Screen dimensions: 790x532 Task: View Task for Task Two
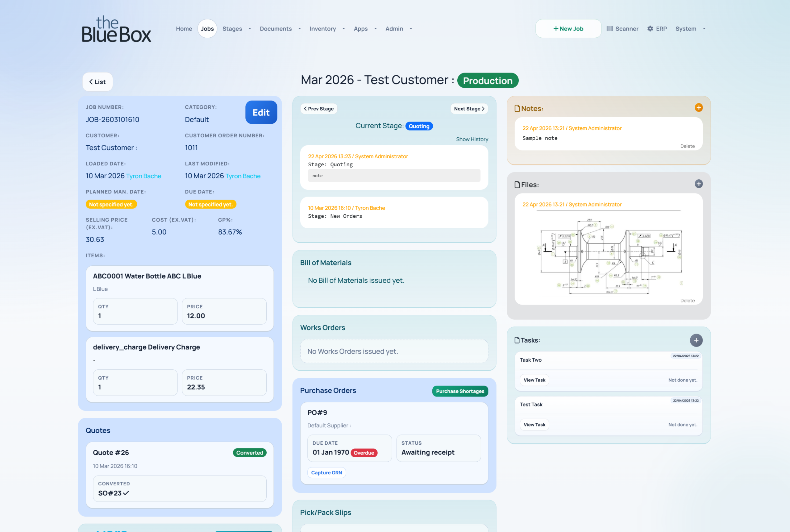(x=534, y=380)
